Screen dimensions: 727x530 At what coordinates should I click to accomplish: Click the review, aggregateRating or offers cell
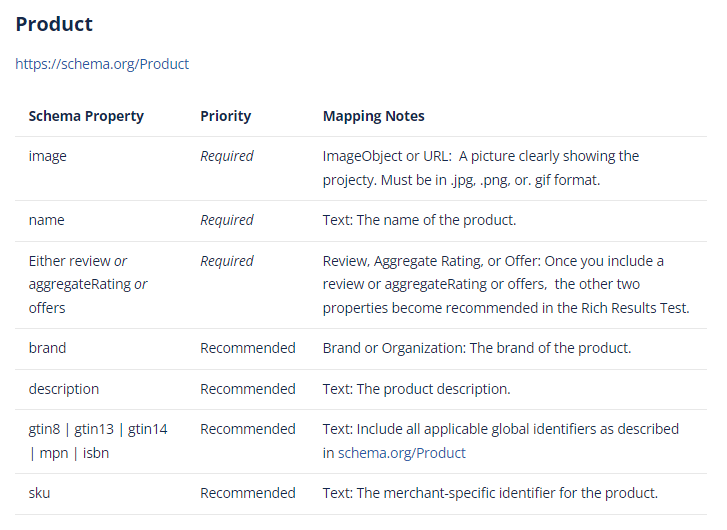pos(88,284)
